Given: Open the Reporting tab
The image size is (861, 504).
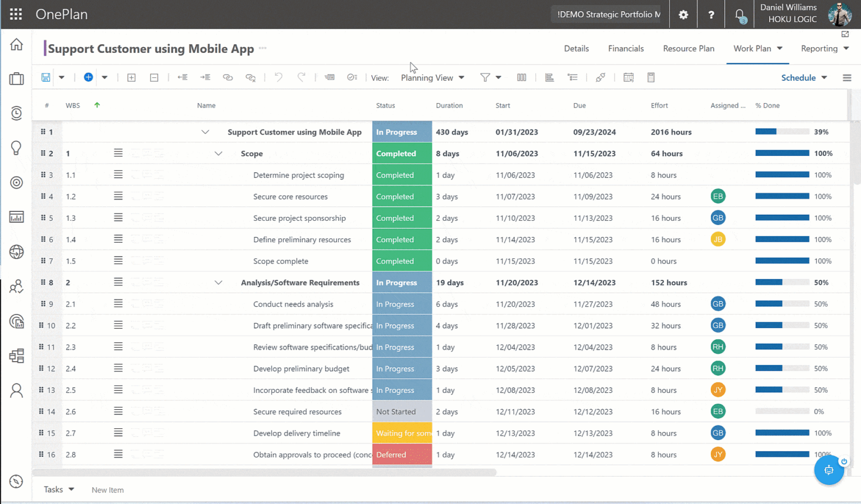Looking at the screenshot, I should pyautogui.click(x=825, y=48).
